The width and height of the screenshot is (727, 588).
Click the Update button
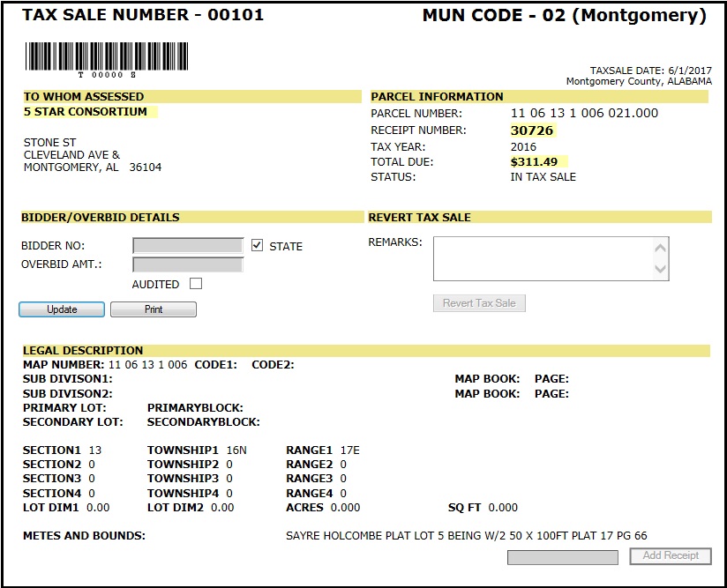point(62,309)
